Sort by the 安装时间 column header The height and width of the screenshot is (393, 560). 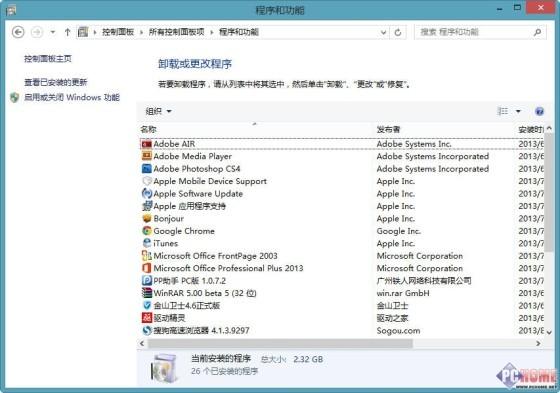[531, 129]
